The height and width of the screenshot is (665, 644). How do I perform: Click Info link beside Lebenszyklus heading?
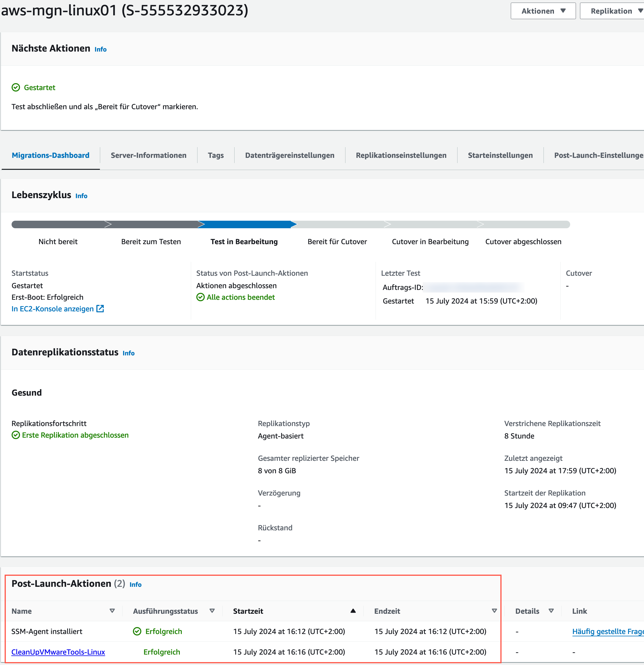[81, 196]
